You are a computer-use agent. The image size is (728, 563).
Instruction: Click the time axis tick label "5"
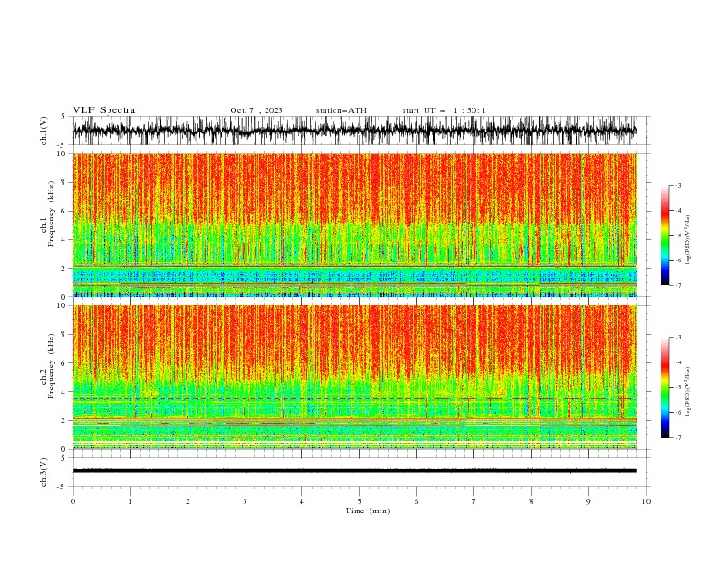coord(359,501)
